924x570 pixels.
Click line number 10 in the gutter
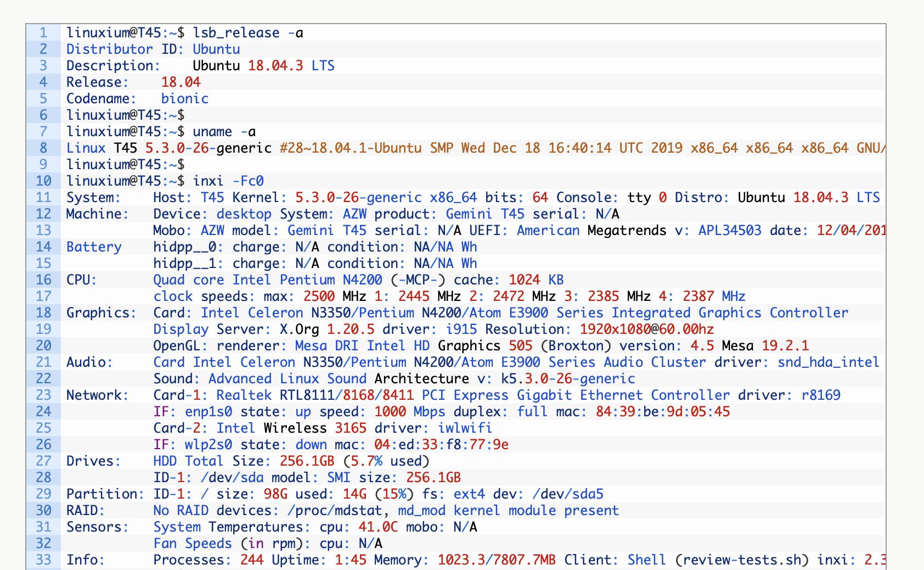tap(43, 181)
